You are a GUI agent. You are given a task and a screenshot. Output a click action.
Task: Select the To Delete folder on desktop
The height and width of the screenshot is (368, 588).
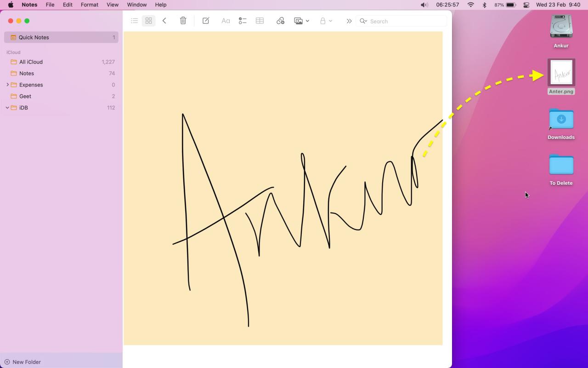click(x=561, y=169)
